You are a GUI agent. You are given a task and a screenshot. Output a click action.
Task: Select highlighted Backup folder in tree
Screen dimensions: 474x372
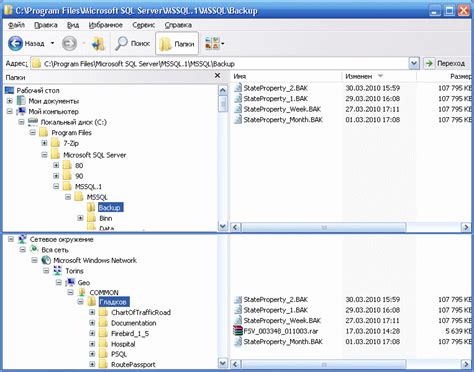110,208
